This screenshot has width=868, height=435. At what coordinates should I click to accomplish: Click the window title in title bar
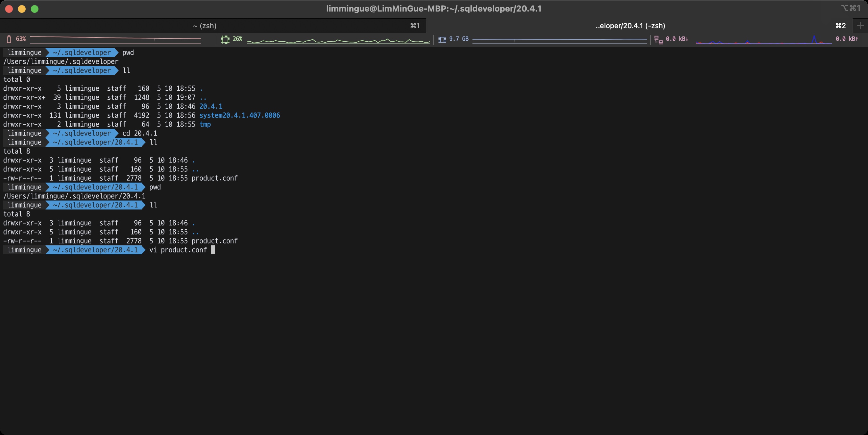tap(434, 9)
